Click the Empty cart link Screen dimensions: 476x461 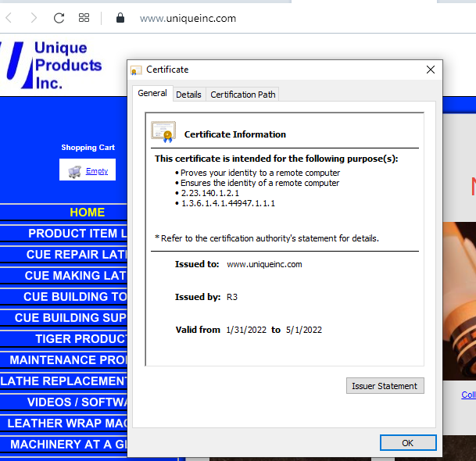(x=97, y=171)
